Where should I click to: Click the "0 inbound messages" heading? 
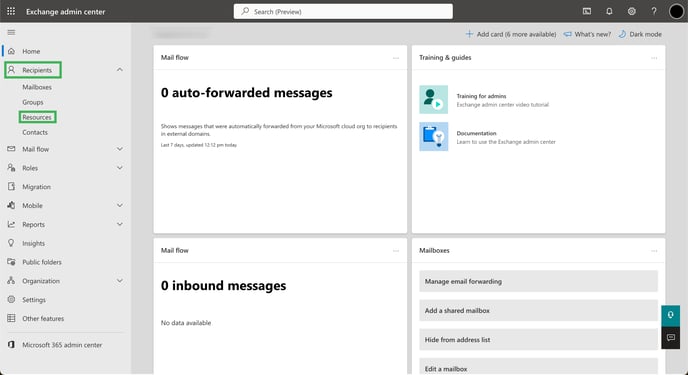coord(223,286)
